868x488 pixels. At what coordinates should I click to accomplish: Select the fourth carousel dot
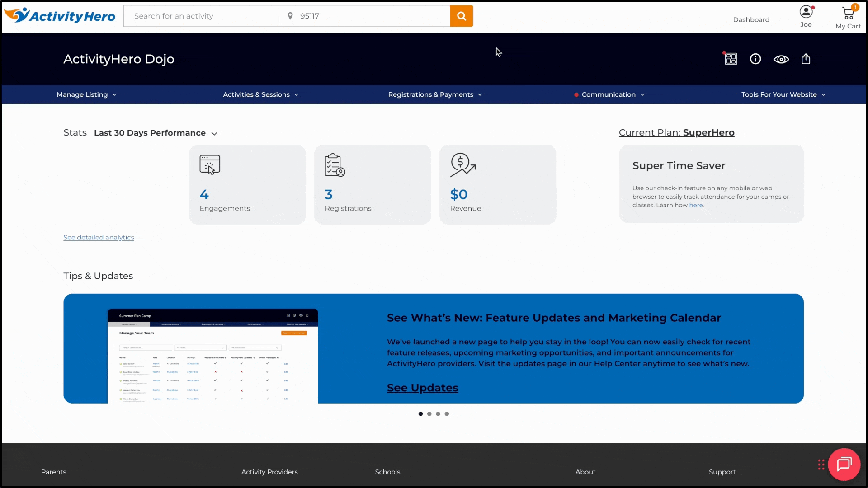pyautogui.click(x=447, y=414)
